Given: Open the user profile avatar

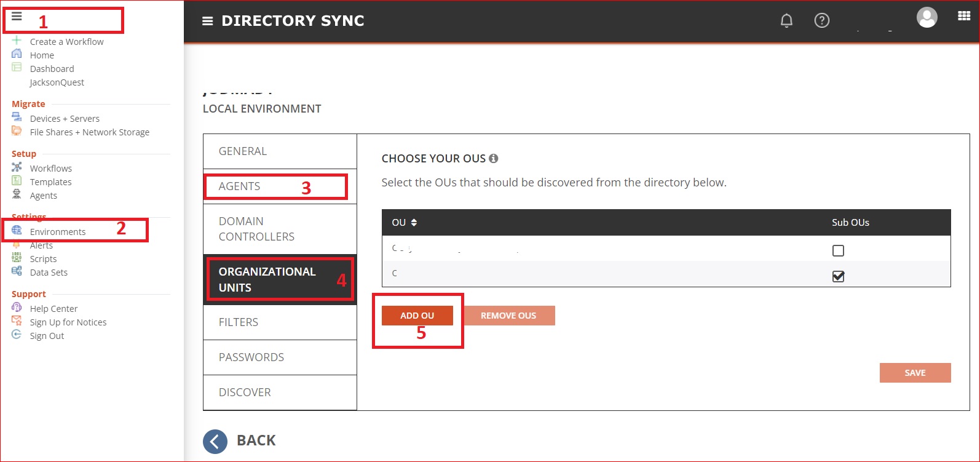Looking at the screenshot, I should [x=927, y=17].
